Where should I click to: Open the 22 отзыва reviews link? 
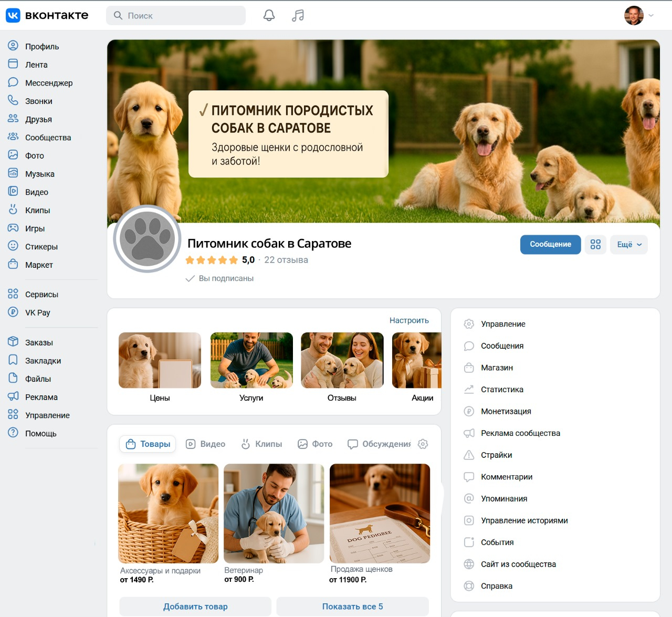click(x=286, y=260)
